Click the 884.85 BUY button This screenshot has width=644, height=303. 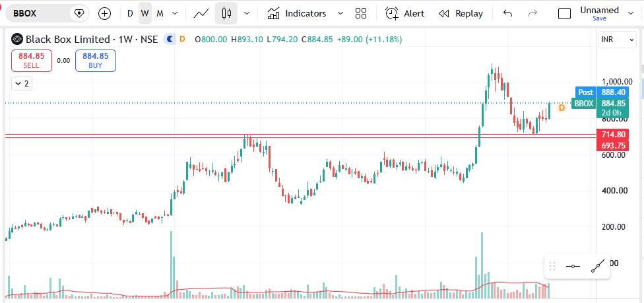click(95, 61)
